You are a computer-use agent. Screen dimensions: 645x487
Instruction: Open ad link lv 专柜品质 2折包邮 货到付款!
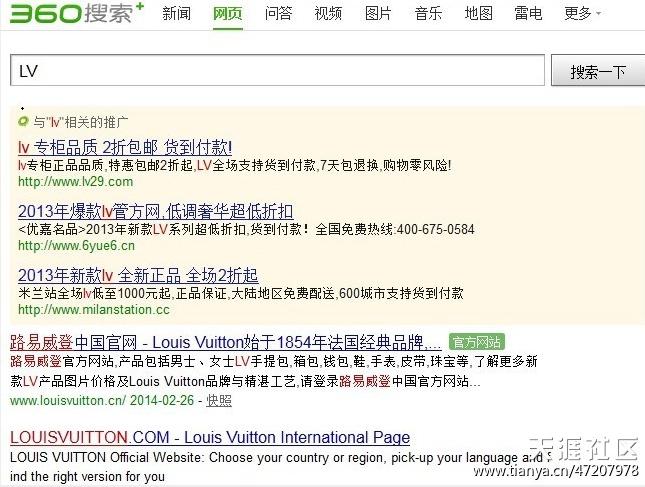pos(125,147)
